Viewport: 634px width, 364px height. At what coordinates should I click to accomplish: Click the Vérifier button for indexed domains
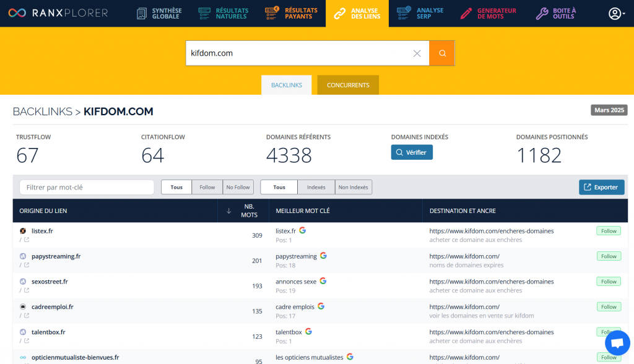411,152
